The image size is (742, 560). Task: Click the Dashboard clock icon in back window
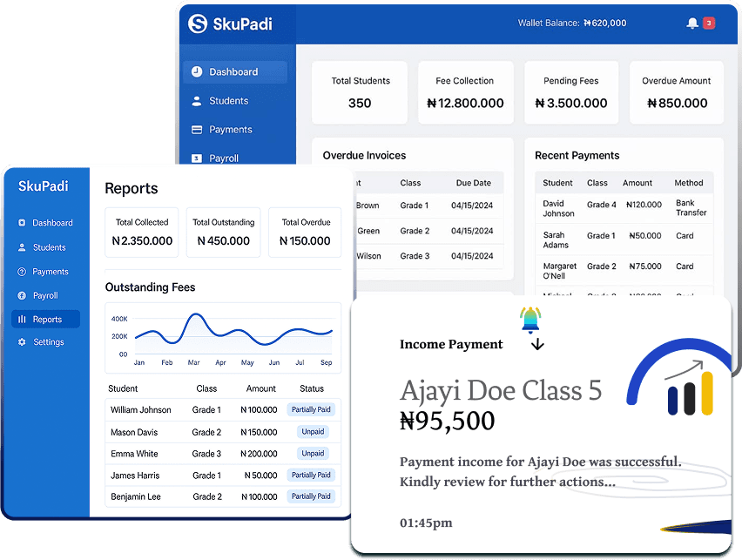pyautogui.click(x=197, y=71)
